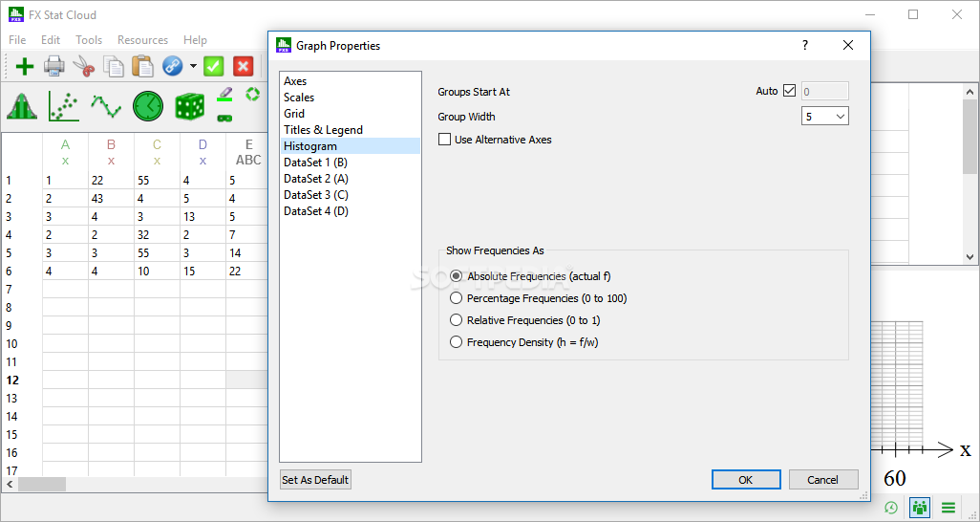
Task: Click the green people group status icon
Action: click(x=920, y=508)
